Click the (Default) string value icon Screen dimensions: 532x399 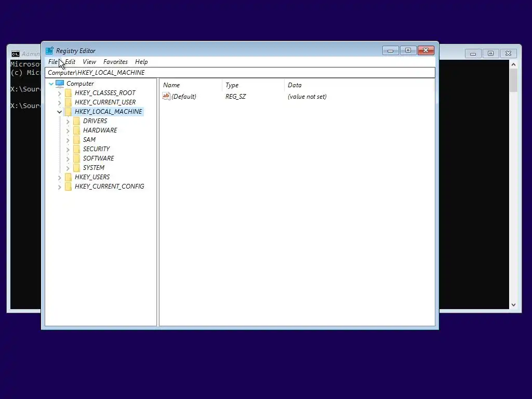pyautogui.click(x=166, y=96)
